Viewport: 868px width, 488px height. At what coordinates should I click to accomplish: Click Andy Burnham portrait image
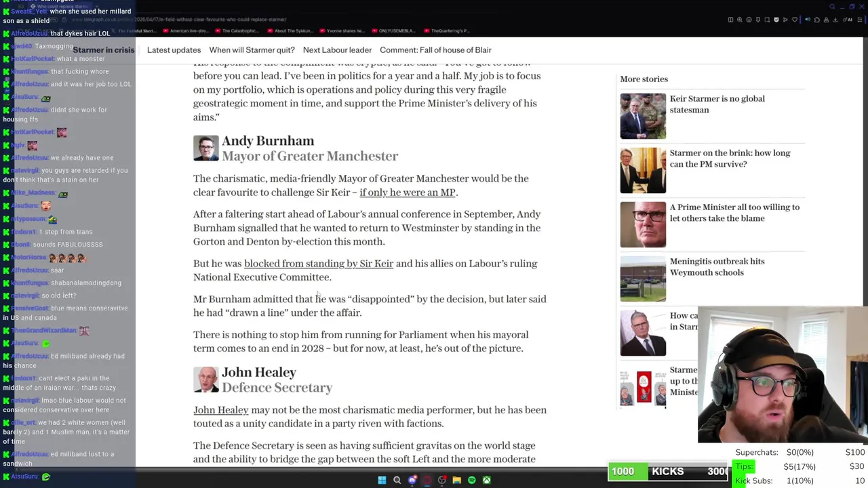tap(205, 148)
